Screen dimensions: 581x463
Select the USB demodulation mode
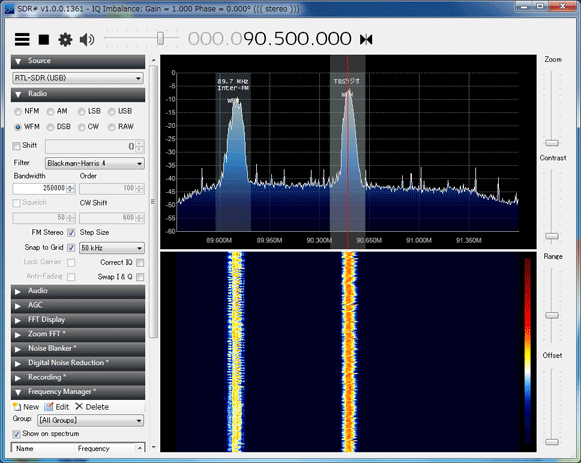(x=112, y=111)
